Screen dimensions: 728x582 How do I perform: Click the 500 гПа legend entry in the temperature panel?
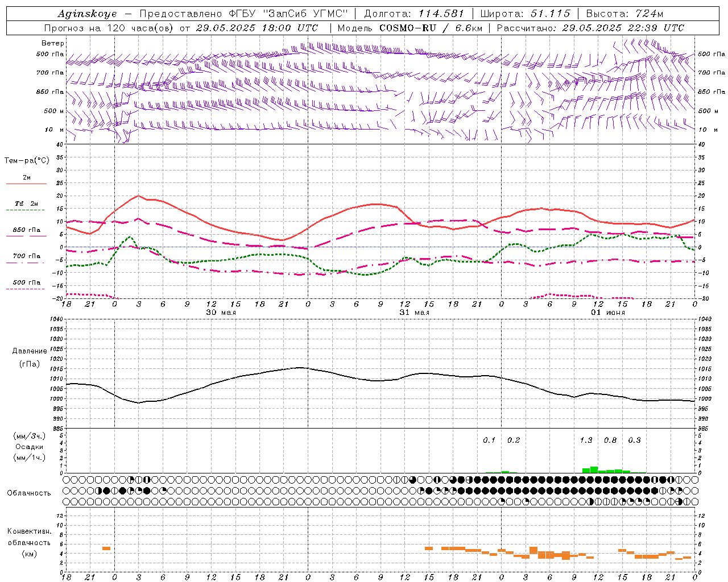(x=27, y=282)
